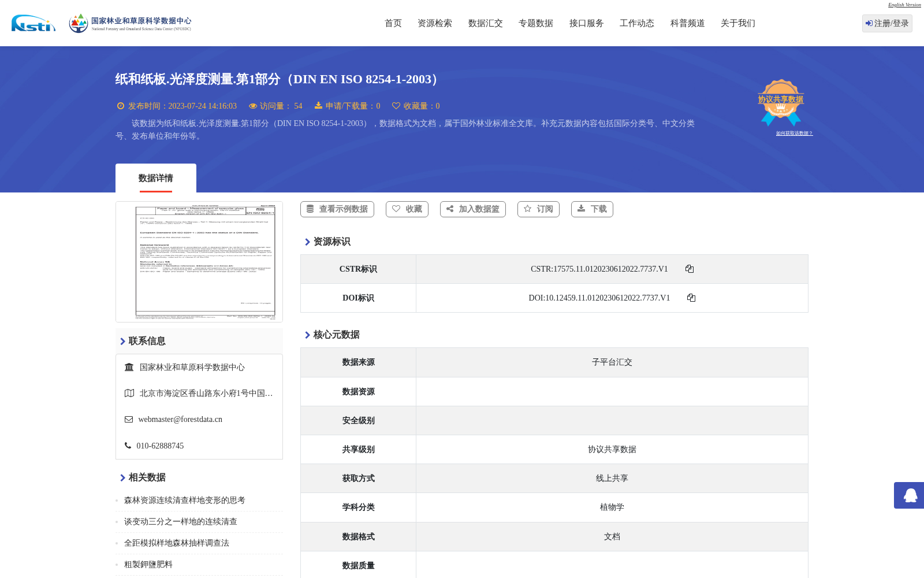Open the 资源检索 menu item

click(x=435, y=23)
